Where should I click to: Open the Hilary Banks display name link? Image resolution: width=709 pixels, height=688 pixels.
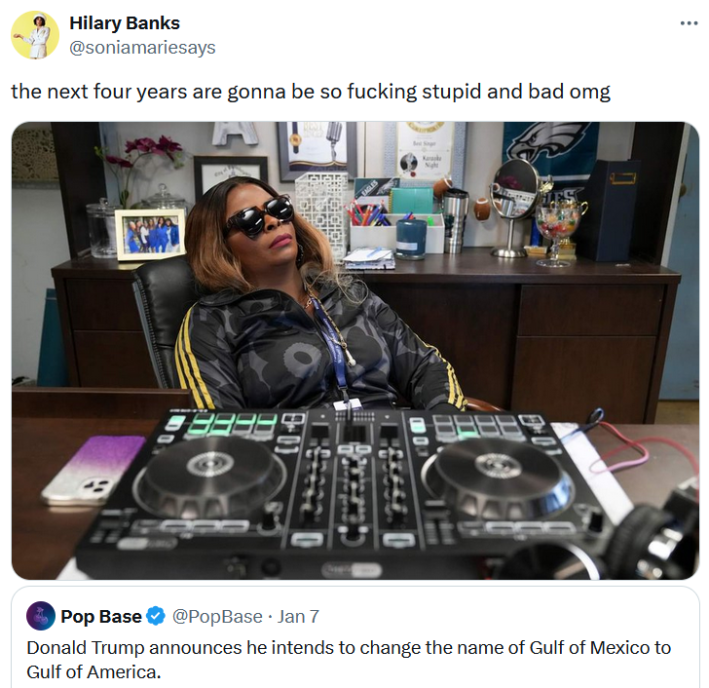tap(124, 23)
